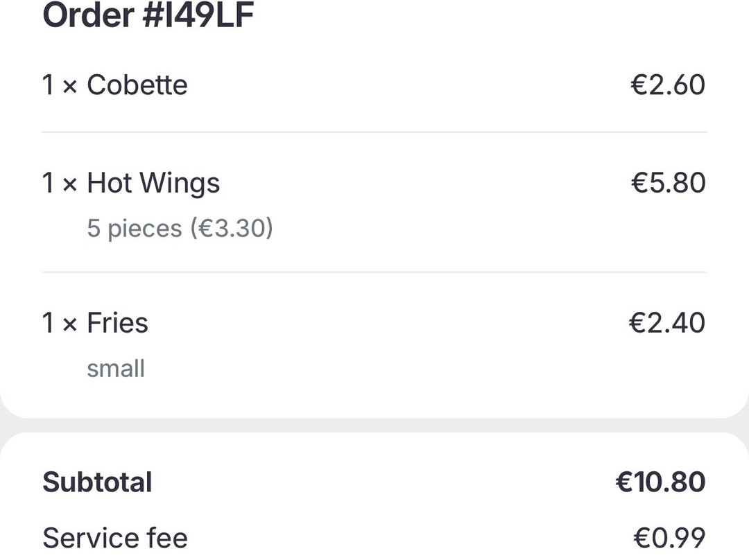Select the 5 pieces (€3.30) option text
The height and width of the screenshot is (560, 749).
coord(180,228)
